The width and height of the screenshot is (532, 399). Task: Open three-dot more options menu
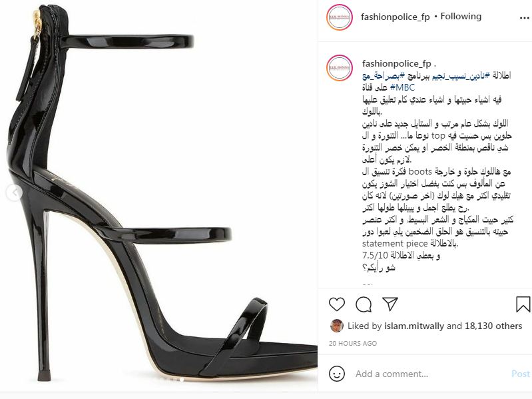click(x=524, y=17)
